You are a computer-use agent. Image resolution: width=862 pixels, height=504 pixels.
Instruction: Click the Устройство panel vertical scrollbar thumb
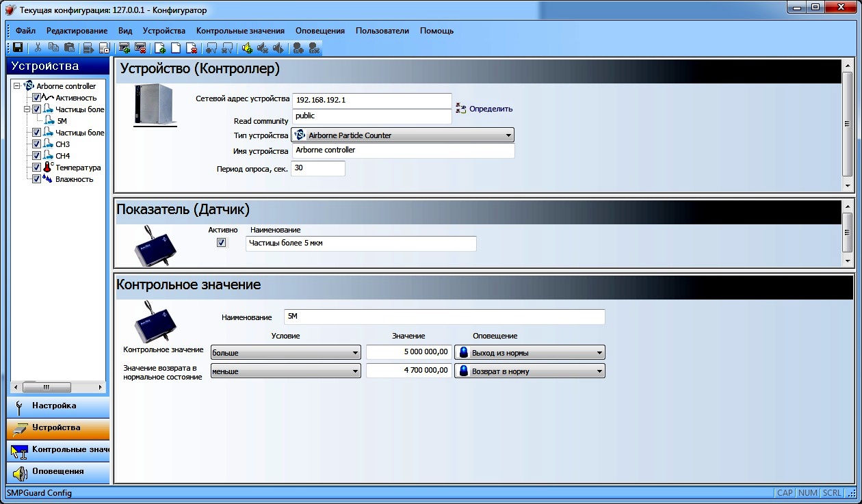[x=847, y=124]
